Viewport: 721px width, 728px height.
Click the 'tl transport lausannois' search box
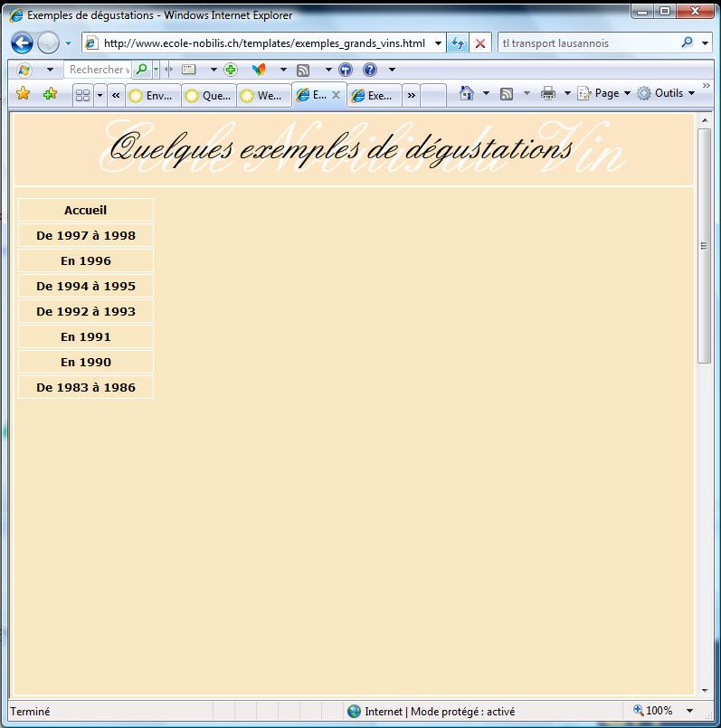click(589, 43)
